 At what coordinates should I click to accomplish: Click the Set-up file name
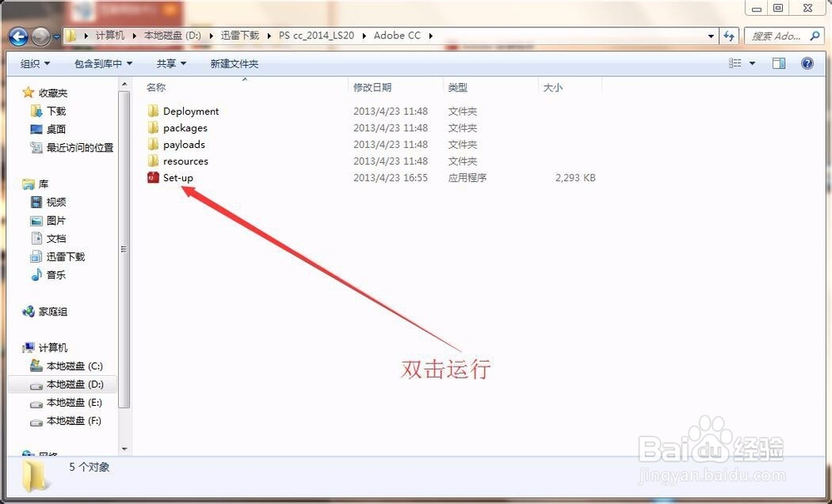click(178, 178)
